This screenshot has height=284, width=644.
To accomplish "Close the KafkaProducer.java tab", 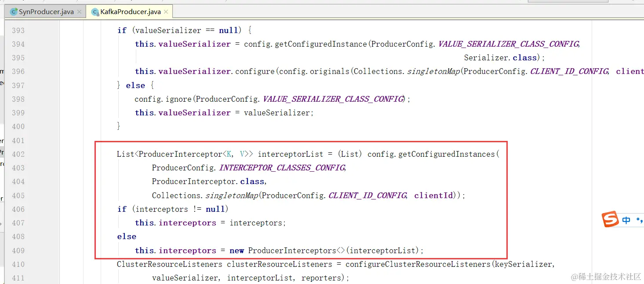I will [166, 12].
